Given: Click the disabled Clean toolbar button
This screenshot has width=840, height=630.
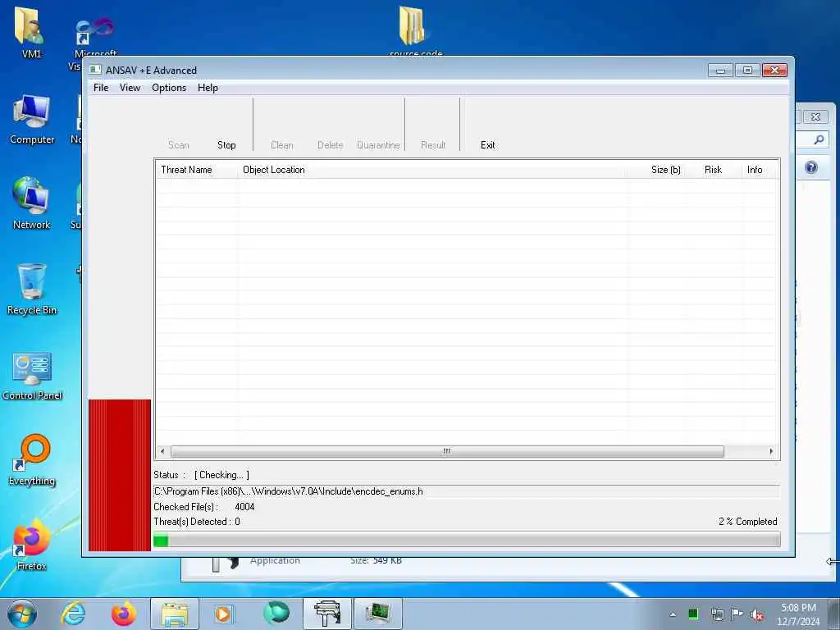Looking at the screenshot, I should [282, 145].
